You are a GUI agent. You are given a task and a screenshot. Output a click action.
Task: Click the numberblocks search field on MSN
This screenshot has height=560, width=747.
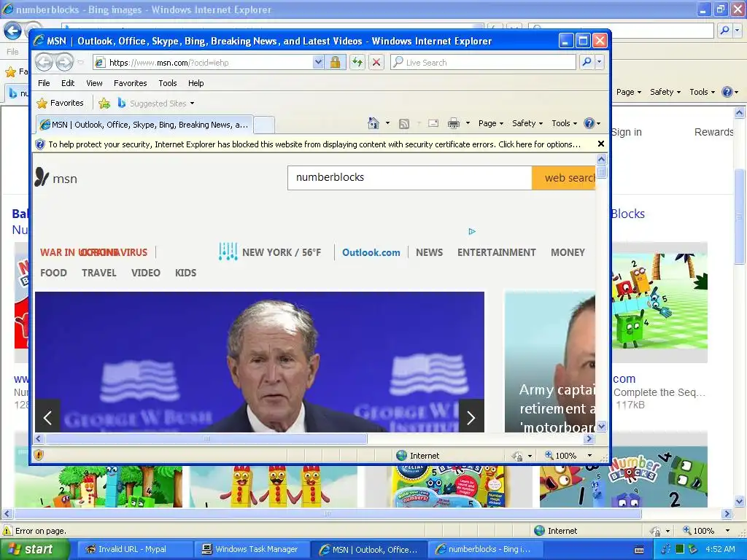click(x=409, y=178)
